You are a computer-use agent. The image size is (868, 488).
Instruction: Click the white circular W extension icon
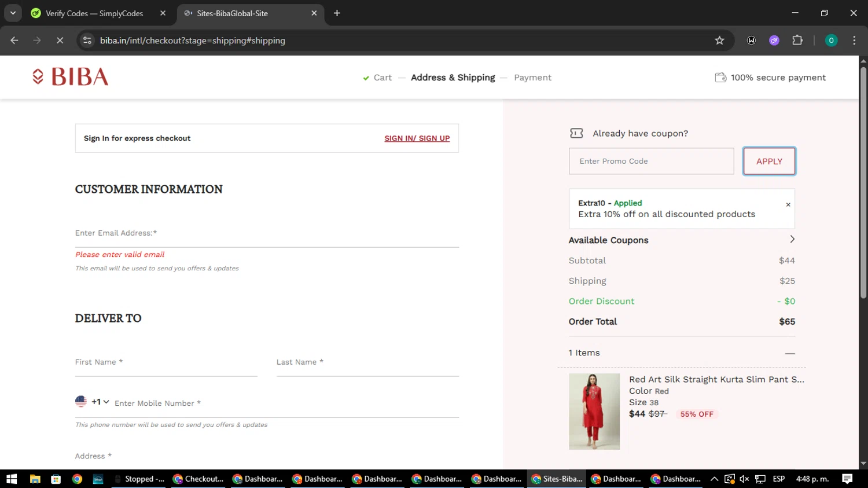[751, 40]
